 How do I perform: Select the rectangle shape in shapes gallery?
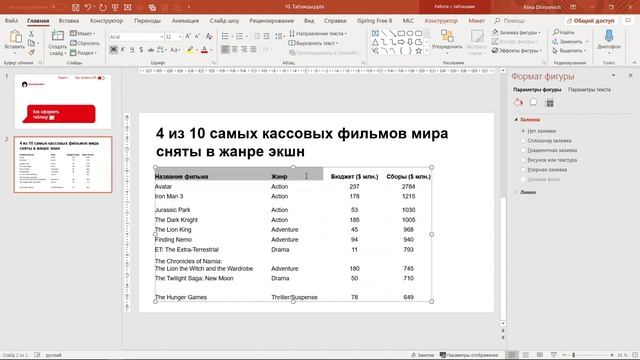click(x=401, y=33)
